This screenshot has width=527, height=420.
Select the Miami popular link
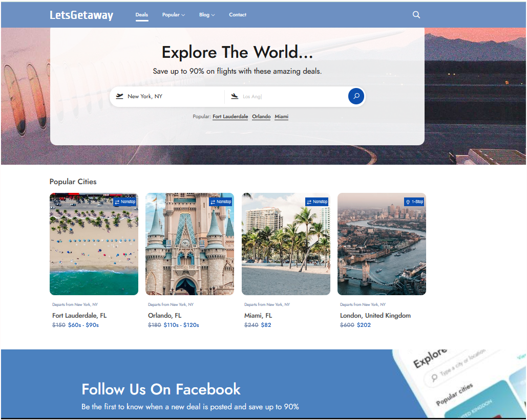[x=281, y=117]
